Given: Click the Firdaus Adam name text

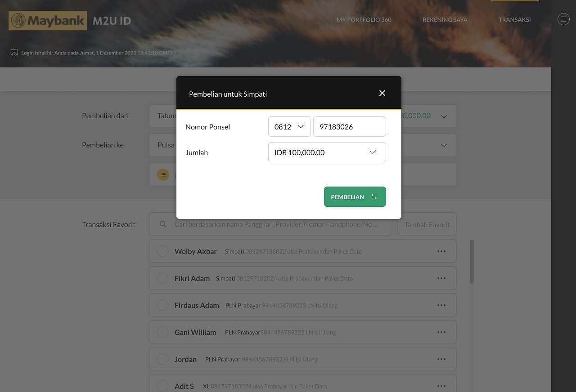Looking at the screenshot, I should pos(197,305).
